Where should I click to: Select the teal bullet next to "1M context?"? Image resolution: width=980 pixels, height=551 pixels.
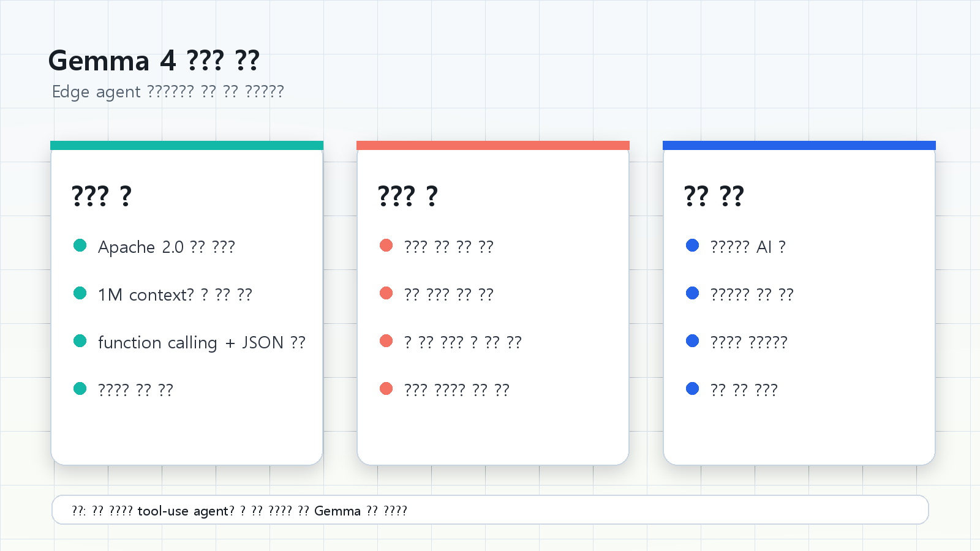(80, 293)
